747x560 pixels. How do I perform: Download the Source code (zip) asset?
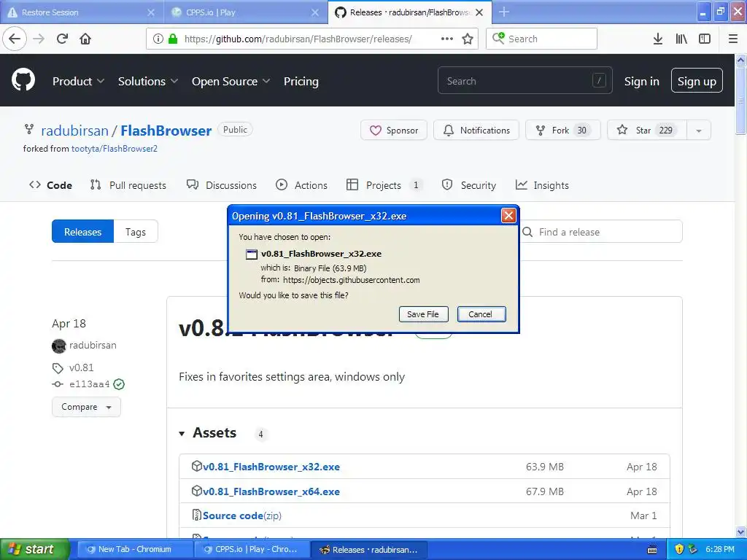(x=242, y=516)
